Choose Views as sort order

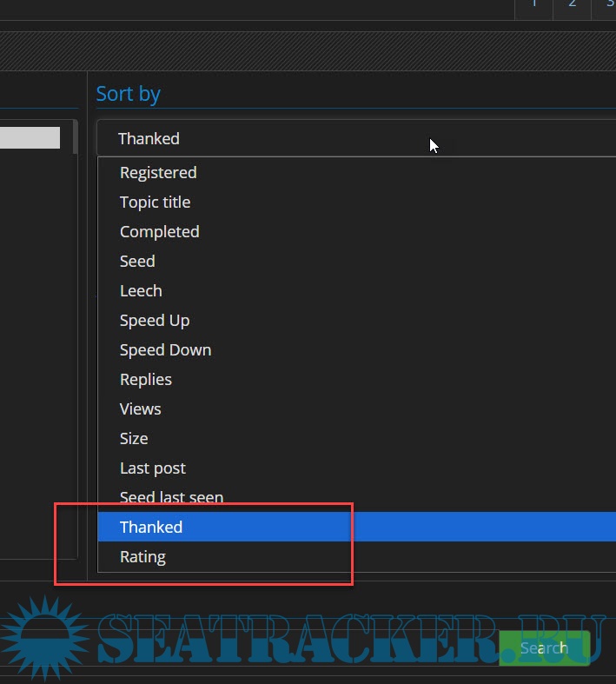coord(140,409)
